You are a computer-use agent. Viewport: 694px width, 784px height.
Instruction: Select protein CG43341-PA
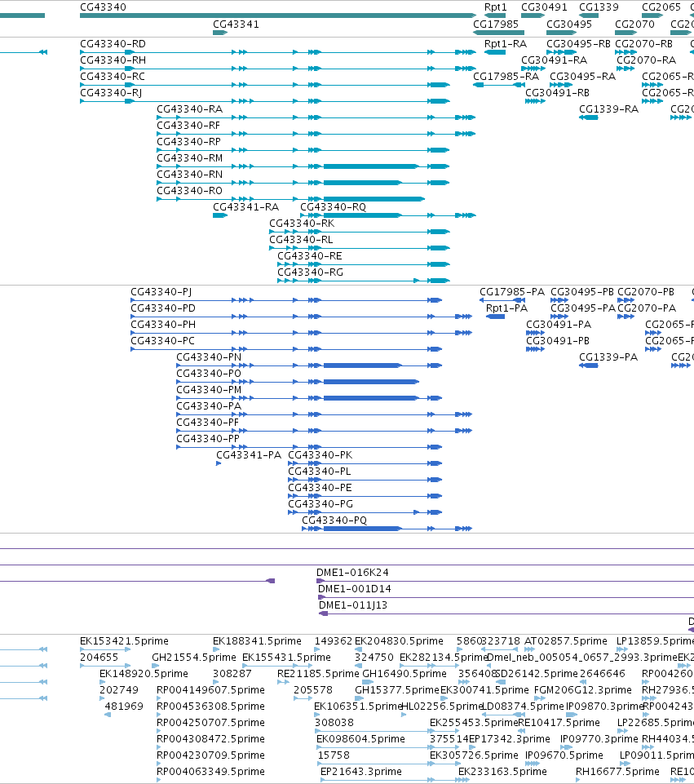[249, 455]
